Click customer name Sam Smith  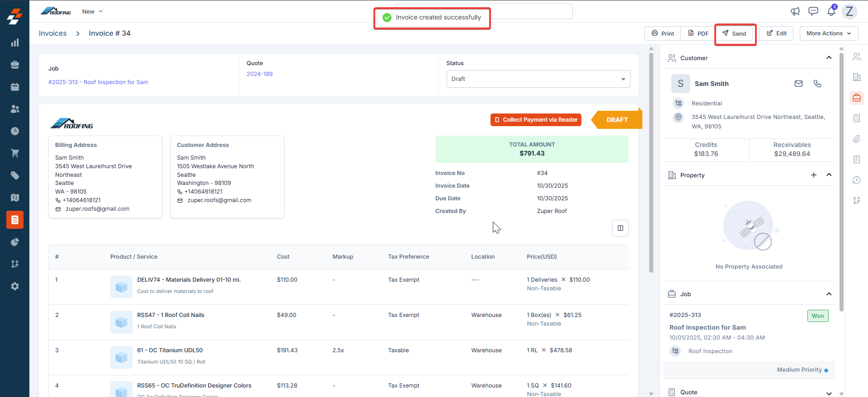(x=712, y=84)
